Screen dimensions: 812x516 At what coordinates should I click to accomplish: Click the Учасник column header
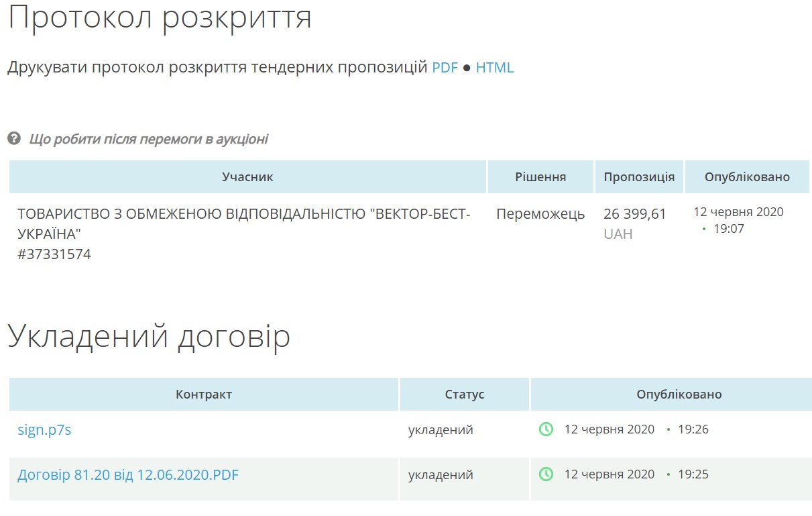pos(247,177)
